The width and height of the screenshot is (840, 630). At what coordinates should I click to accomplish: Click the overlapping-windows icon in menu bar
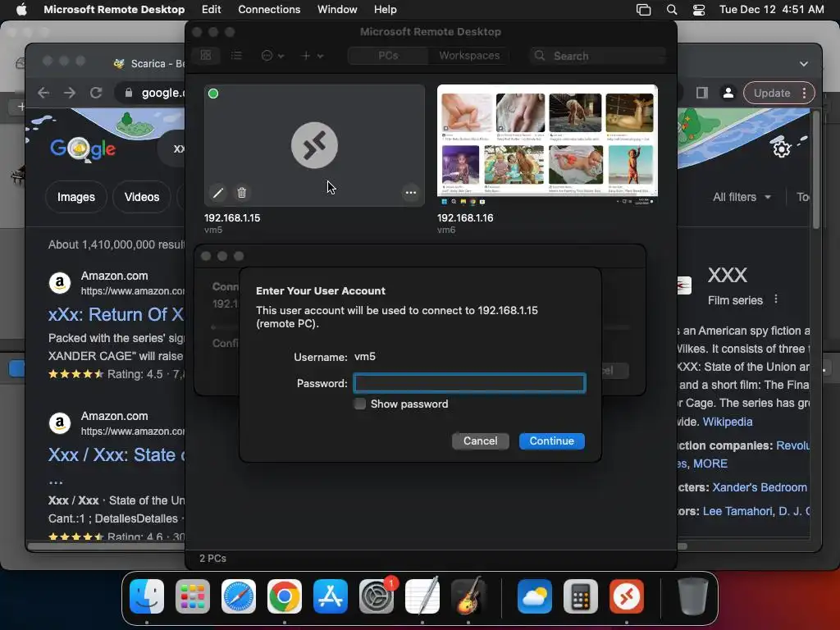643,9
